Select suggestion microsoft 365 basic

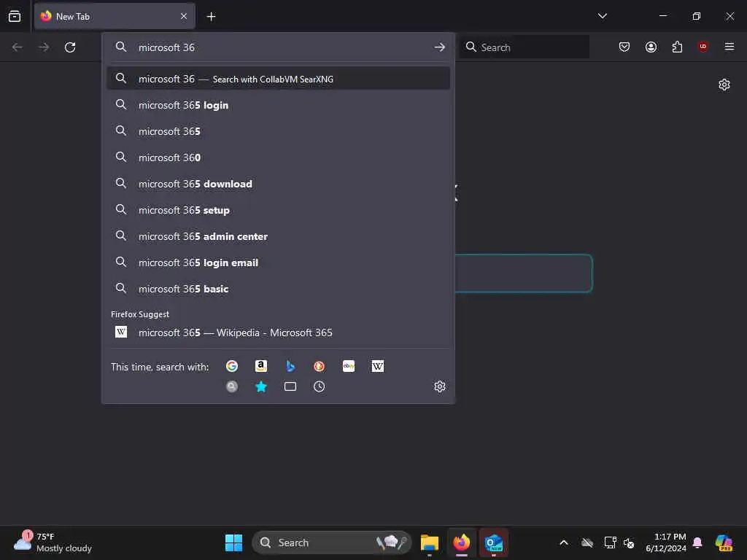click(279, 289)
